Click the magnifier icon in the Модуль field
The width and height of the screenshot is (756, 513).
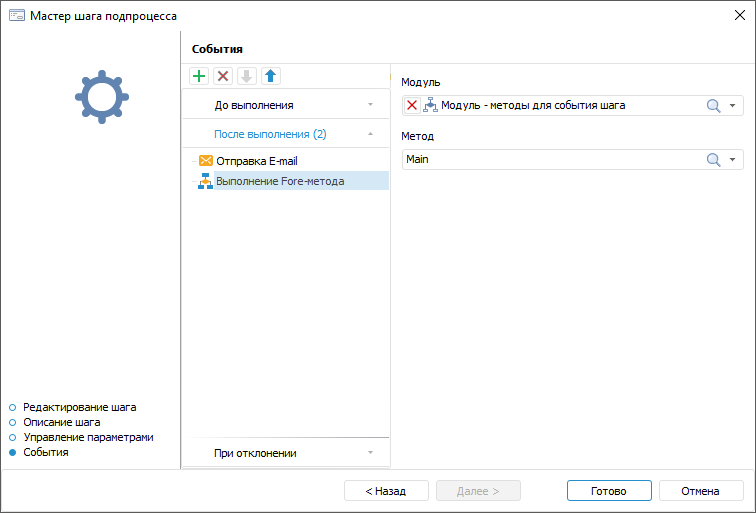(x=714, y=105)
